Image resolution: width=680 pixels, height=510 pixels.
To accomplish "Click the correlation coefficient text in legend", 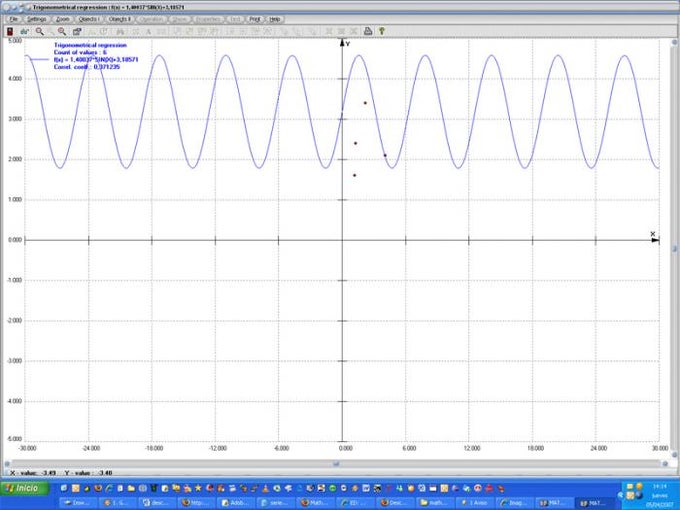I will coord(87,67).
